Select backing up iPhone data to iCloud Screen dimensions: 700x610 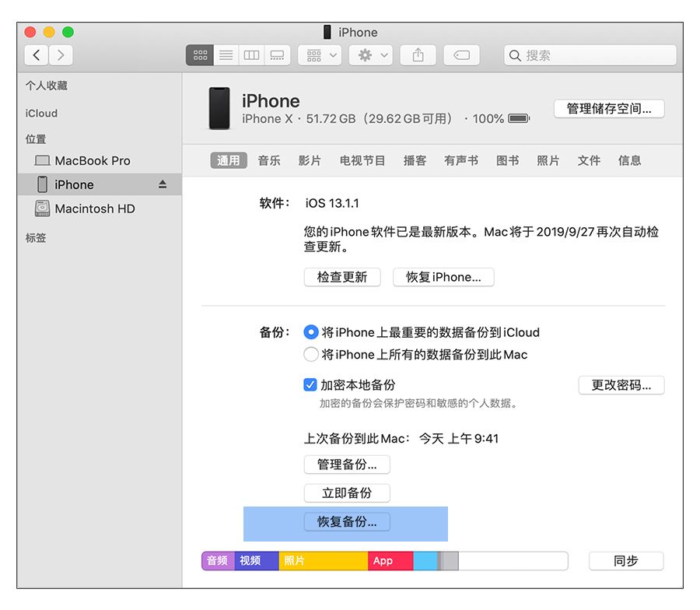pyautogui.click(x=311, y=332)
